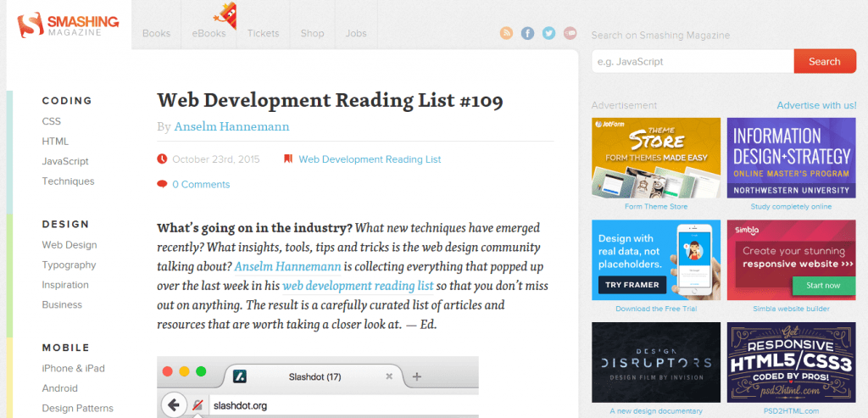Open the RSS feed icon
The height and width of the screenshot is (418, 868).
(x=507, y=33)
